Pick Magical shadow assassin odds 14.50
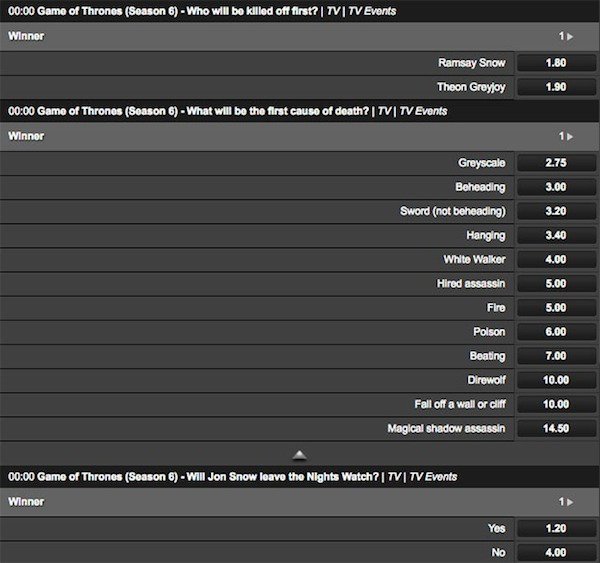600x563 pixels. [x=556, y=428]
